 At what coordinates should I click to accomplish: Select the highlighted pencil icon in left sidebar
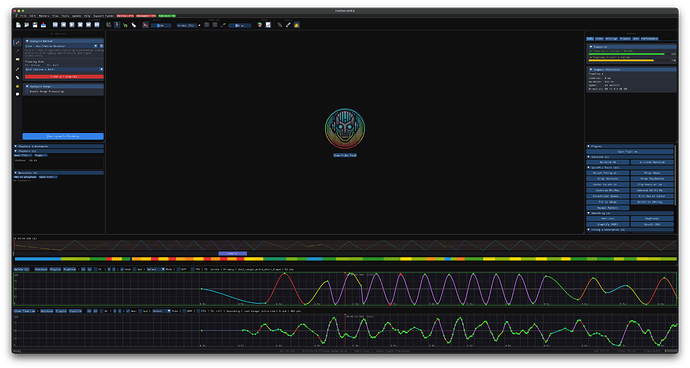[18, 43]
